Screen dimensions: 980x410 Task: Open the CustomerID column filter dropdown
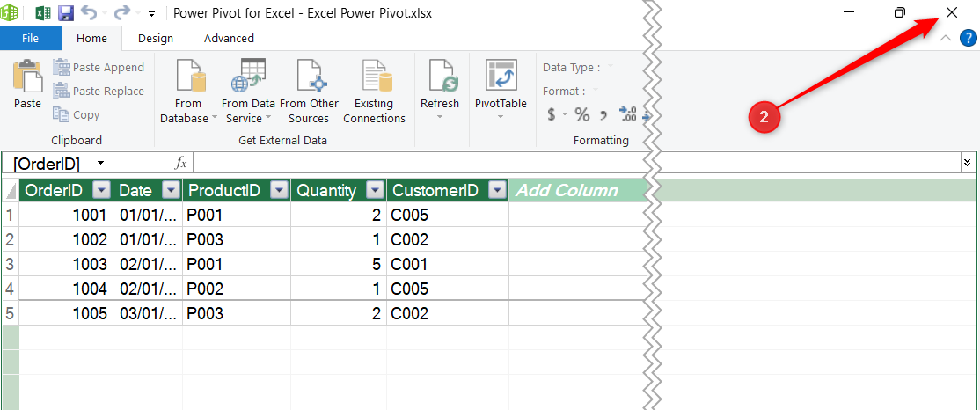(x=496, y=190)
